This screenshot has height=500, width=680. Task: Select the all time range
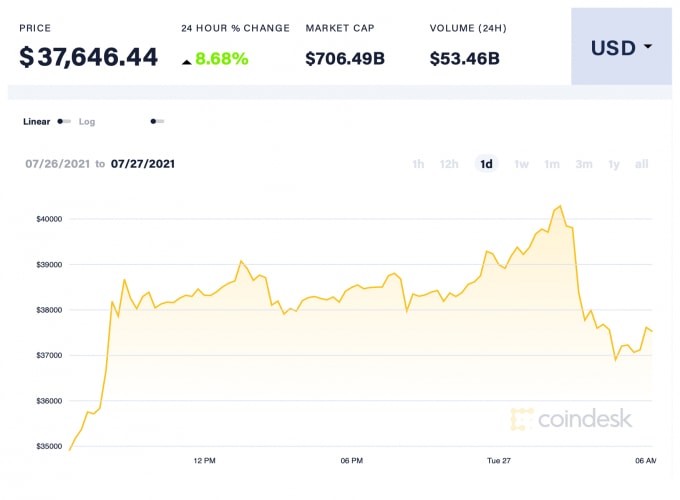pos(641,164)
